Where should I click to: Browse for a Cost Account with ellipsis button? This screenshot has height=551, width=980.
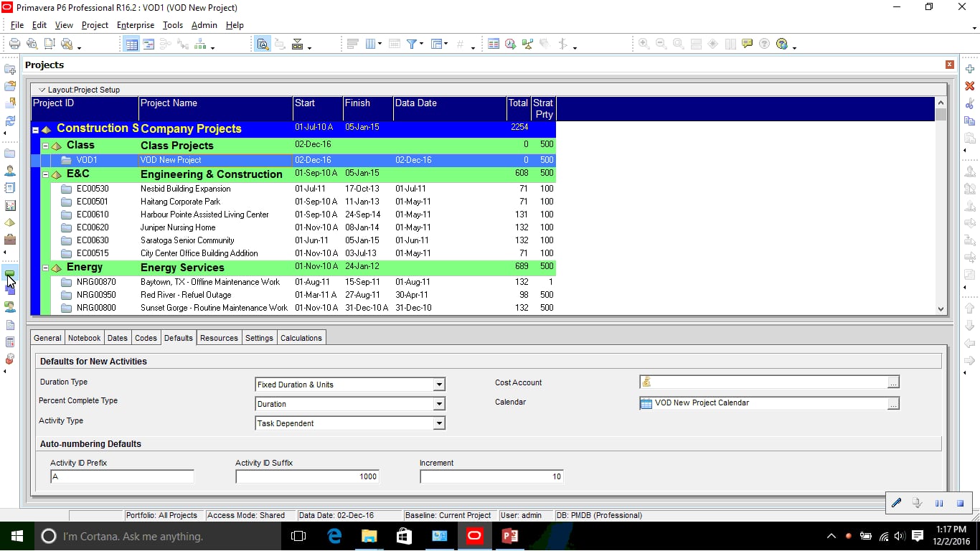click(x=893, y=382)
